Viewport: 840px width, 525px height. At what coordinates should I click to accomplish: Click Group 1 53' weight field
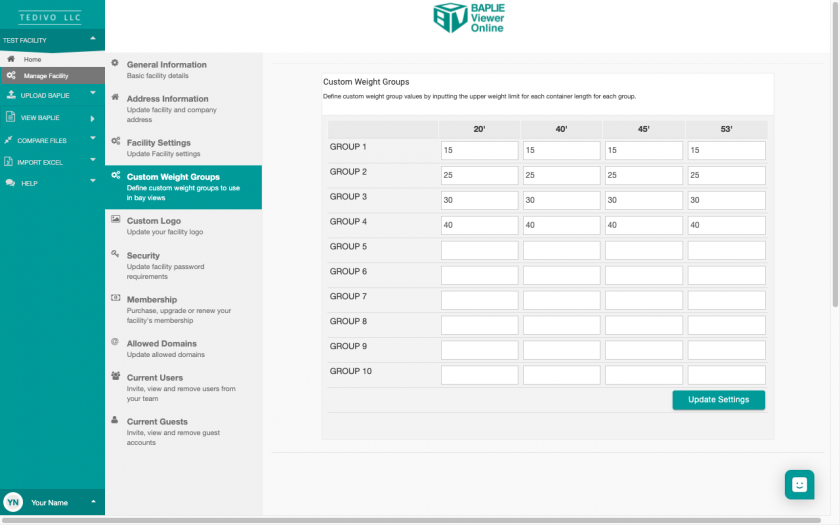726,150
